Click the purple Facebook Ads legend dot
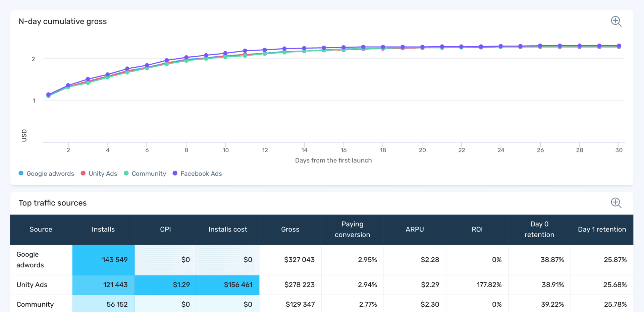 pos(174,173)
